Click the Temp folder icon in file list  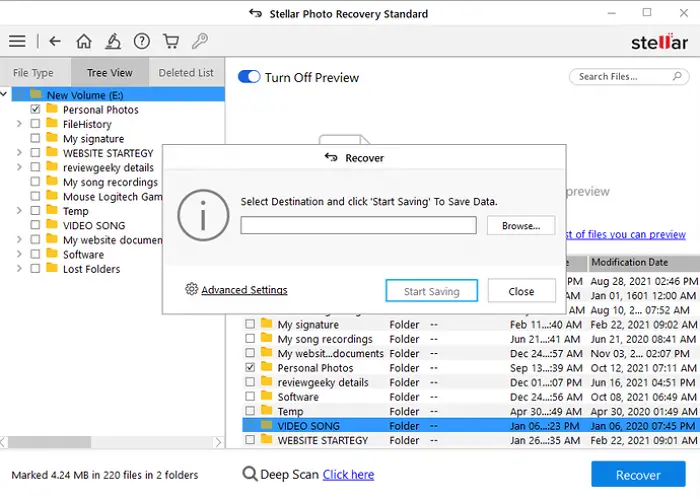pyautogui.click(x=267, y=411)
